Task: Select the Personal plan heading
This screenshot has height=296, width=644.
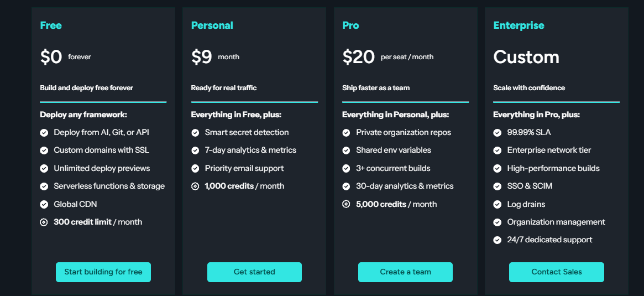Action: click(212, 25)
